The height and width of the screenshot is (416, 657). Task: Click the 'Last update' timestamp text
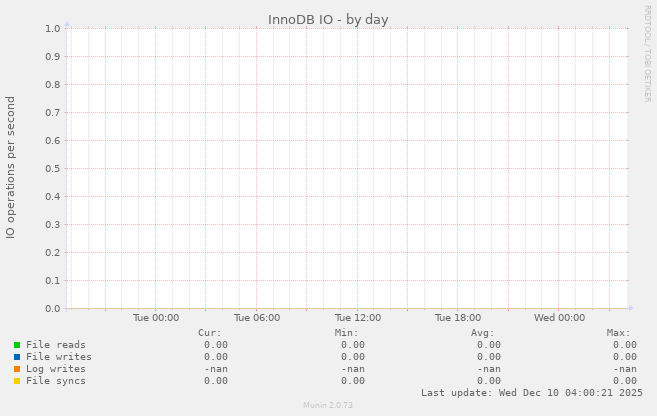point(532,393)
